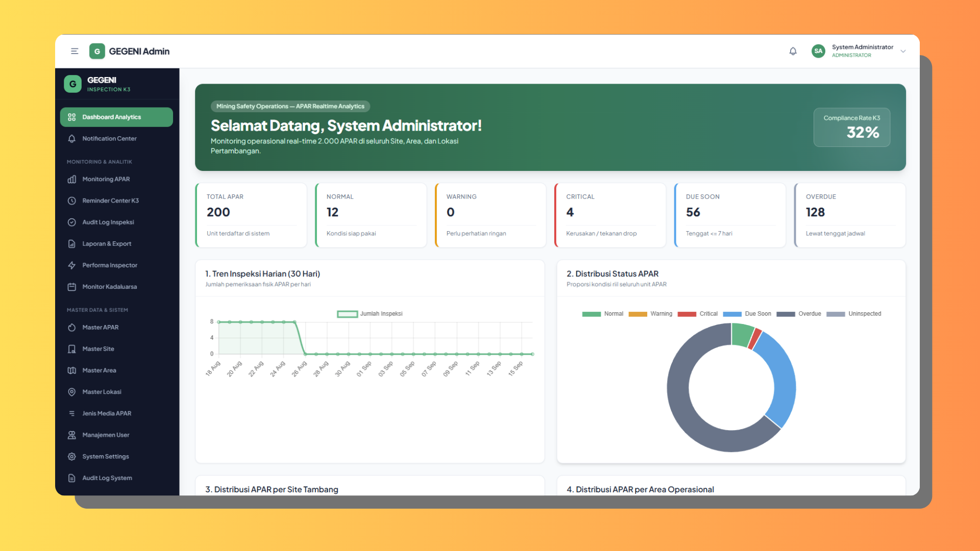The width and height of the screenshot is (980, 551).
Task: Click the Master Area map icon
Action: [71, 370]
